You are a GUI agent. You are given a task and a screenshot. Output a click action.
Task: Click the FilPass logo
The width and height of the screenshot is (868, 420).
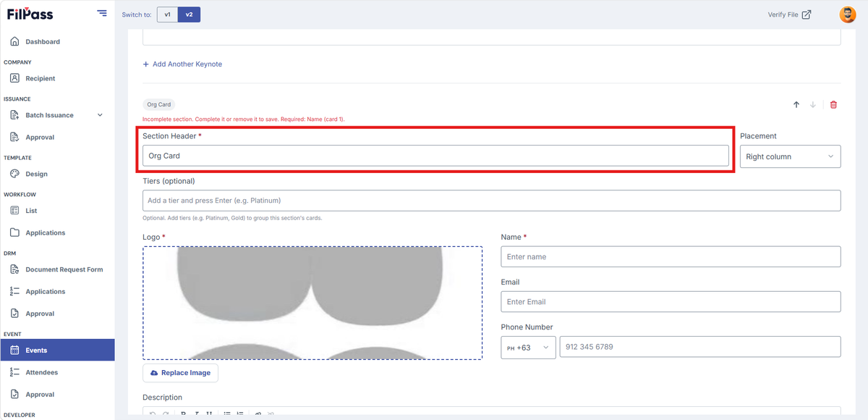[x=30, y=14]
